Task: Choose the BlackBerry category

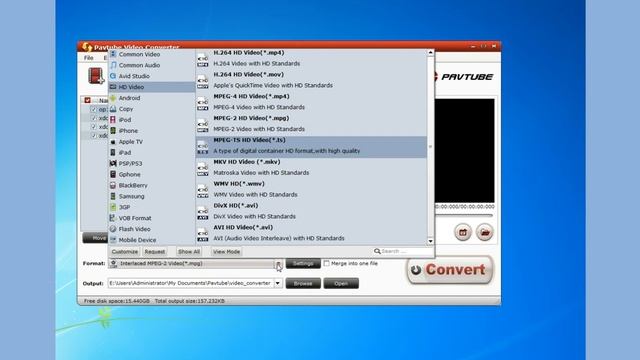Action: coord(151,185)
